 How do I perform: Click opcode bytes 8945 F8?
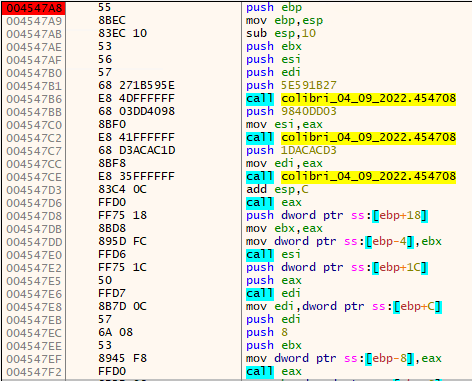[x=123, y=358]
